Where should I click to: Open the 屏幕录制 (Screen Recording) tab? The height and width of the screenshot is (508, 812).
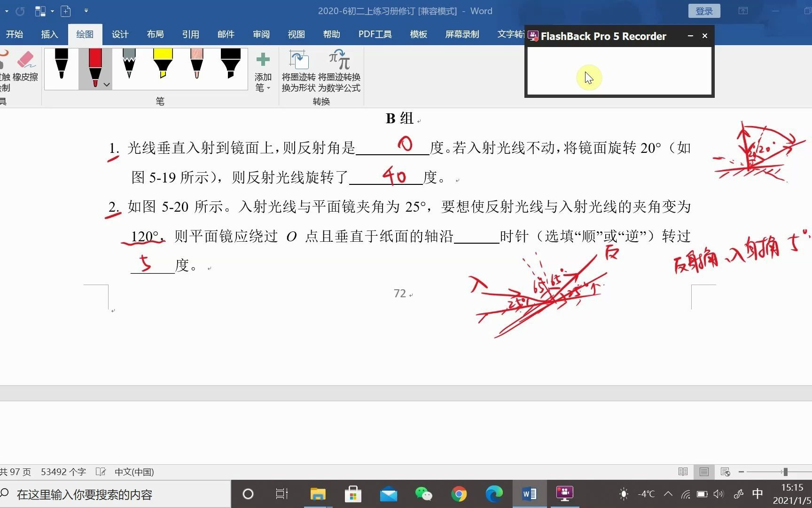tap(462, 34)
